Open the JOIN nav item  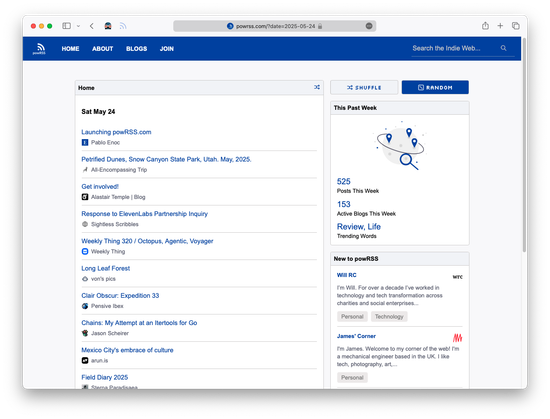coord(167,49)
